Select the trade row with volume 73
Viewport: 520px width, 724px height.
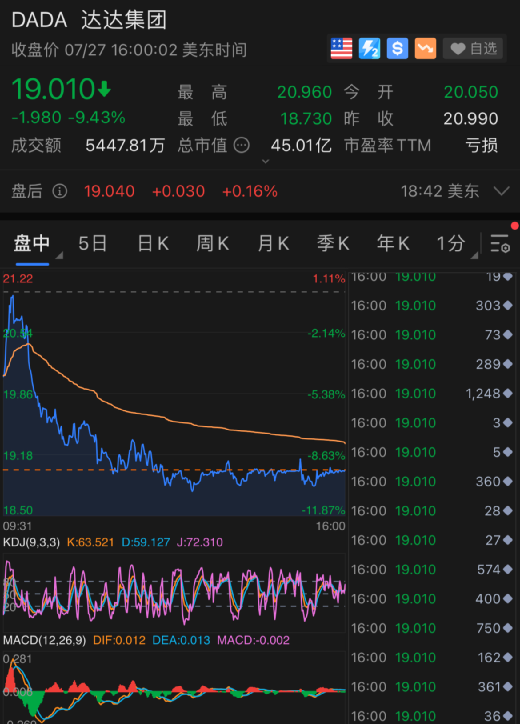coord(432,335)
